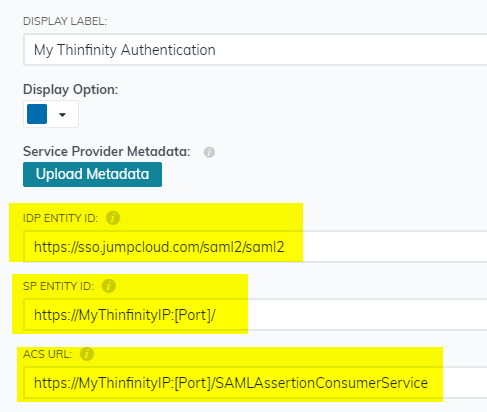487x412 pixels.
Task: Focus the Display Label input field
Action: tap(255, 50)
